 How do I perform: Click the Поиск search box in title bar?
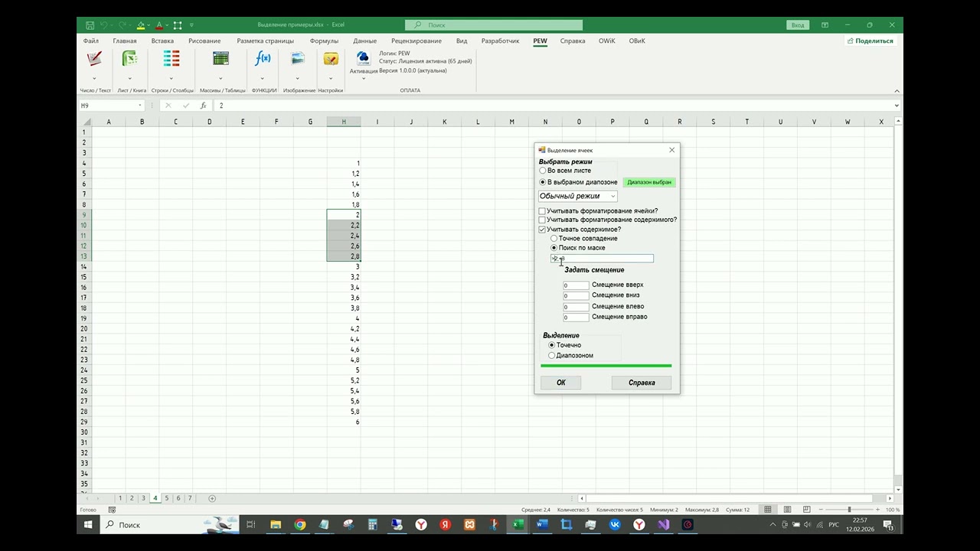[x=494, y=25]
